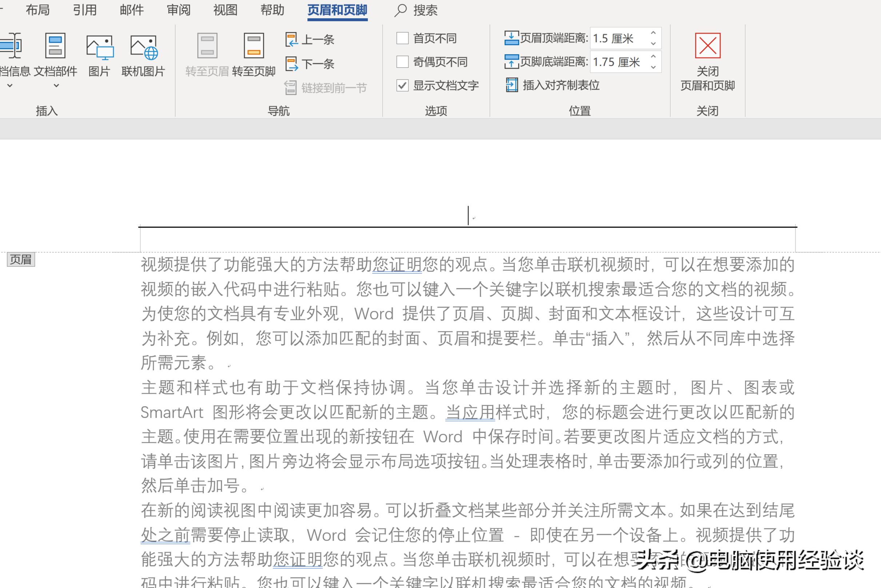Expand the 文档信息 document info dropdown
Viewport: 881px width, 588px height.
pos(9,85)
